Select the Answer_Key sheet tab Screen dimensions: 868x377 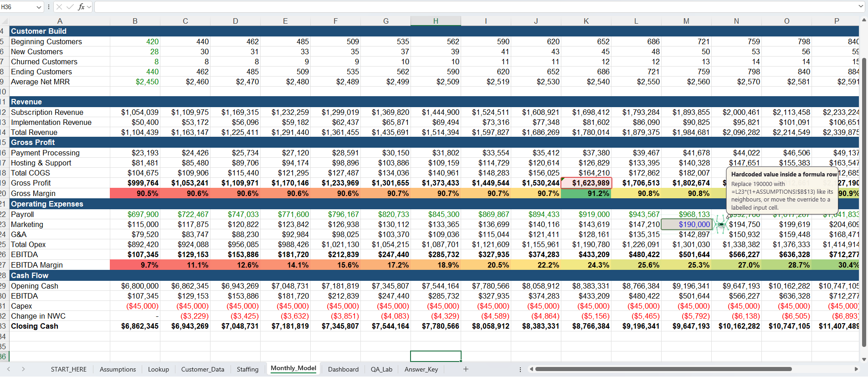click(421, 369)
